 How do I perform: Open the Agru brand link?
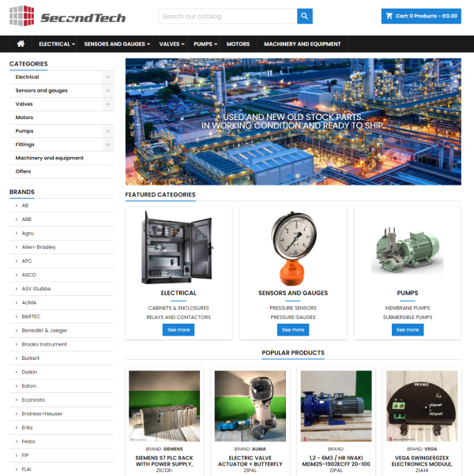28,233
